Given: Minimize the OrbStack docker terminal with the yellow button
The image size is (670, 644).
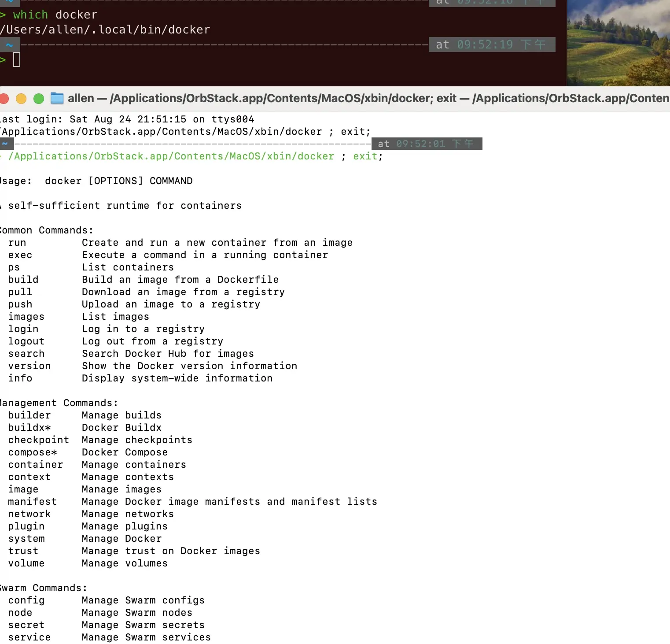Looking at the screenshot, I should 21,99.
